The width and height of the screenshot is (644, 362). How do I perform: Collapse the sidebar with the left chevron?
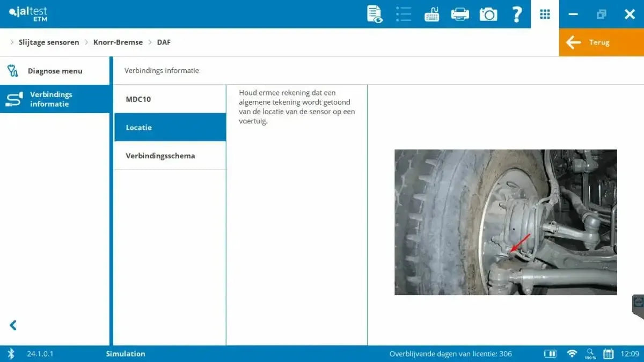(x=12, y=325)
